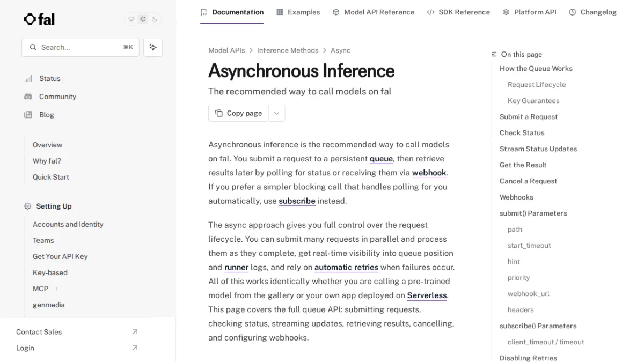The width and height of the screenshot is (644, 362).
Task: Click the Setting Up gear icon
Action: tap(28, 206)
